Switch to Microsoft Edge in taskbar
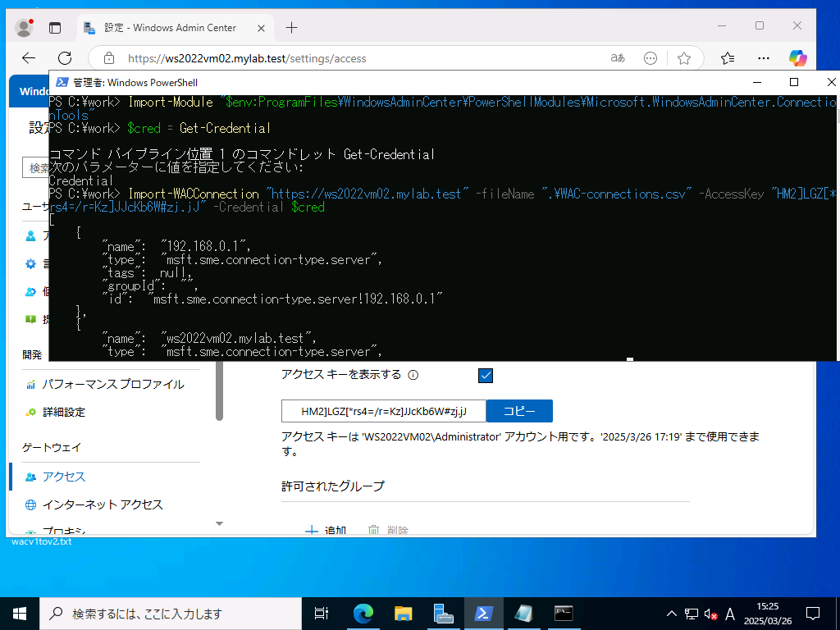Viewport: 840px width, 630px height. point(363,614)
